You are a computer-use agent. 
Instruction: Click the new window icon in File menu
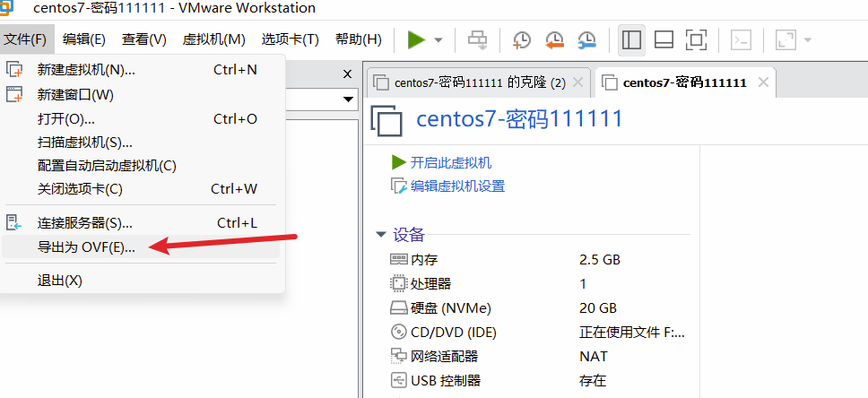pos(14,95)
